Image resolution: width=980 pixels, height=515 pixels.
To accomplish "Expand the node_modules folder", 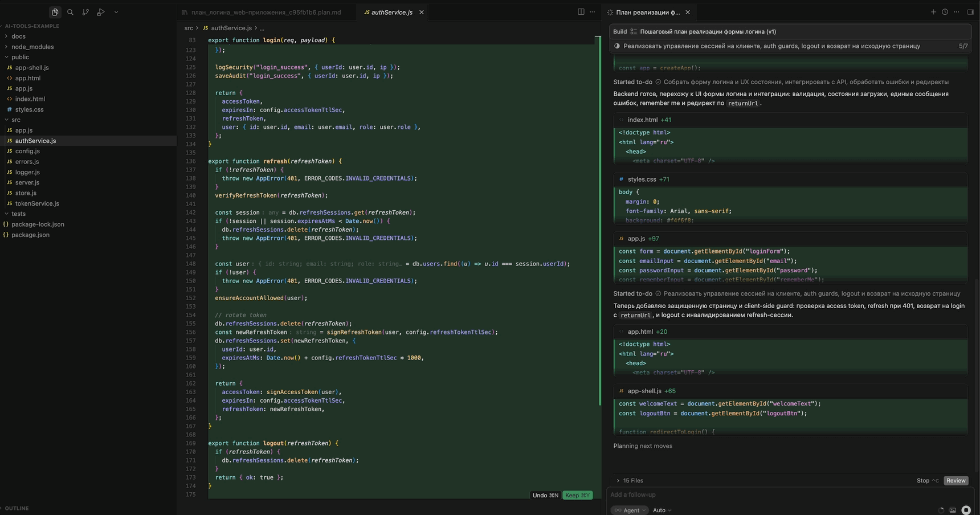I will (x=32, y=47).
